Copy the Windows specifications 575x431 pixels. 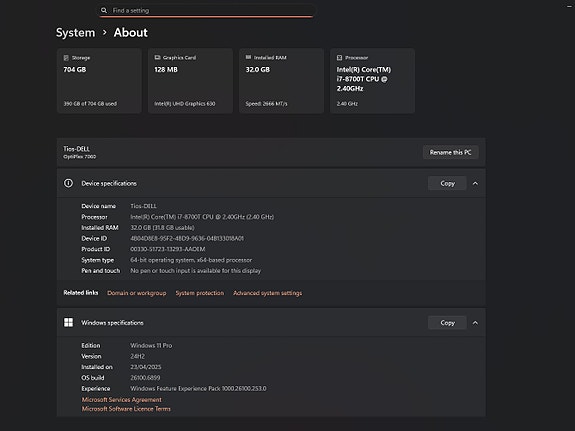point(447,323)
